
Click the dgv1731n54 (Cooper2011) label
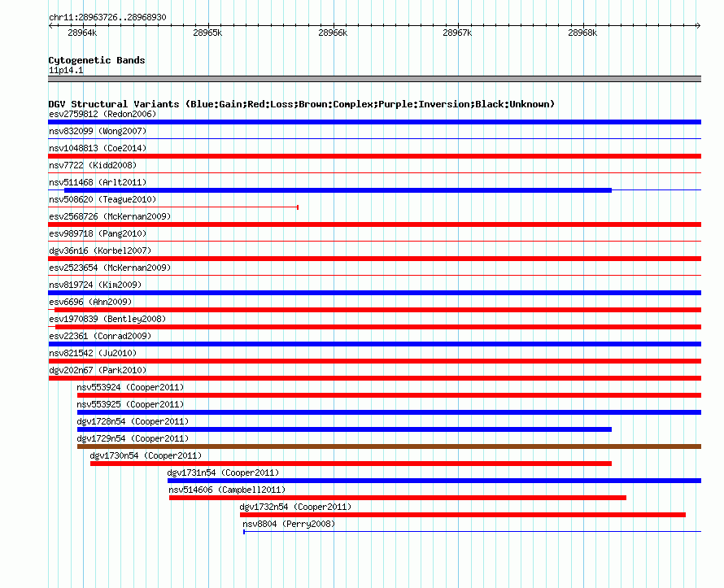click(223, 473)
